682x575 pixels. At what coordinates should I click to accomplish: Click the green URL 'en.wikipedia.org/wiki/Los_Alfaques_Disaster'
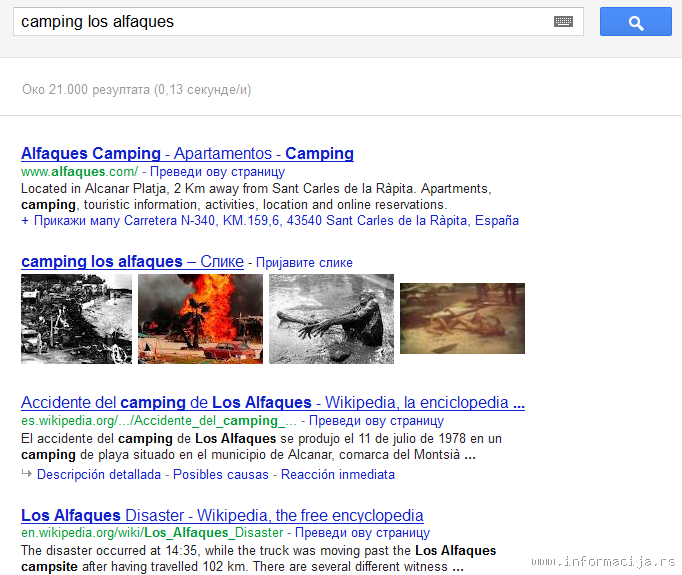point(152,533)
